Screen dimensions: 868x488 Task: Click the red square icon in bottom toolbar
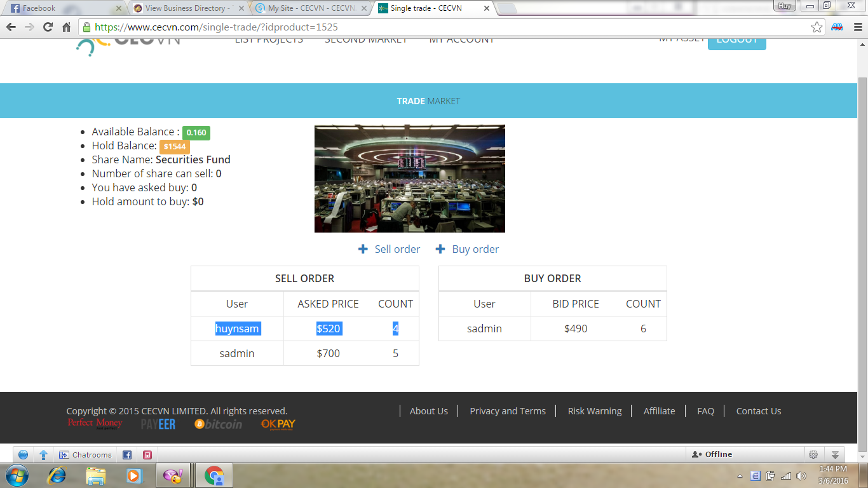pos(147,455)
